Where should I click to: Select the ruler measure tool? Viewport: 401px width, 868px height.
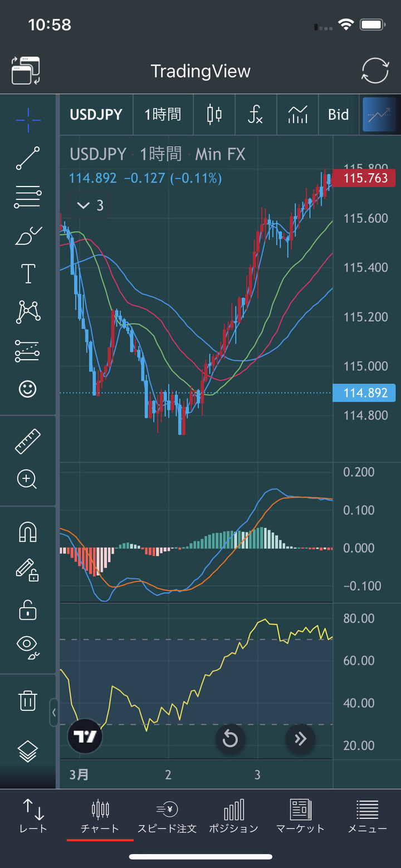(28, 441)
